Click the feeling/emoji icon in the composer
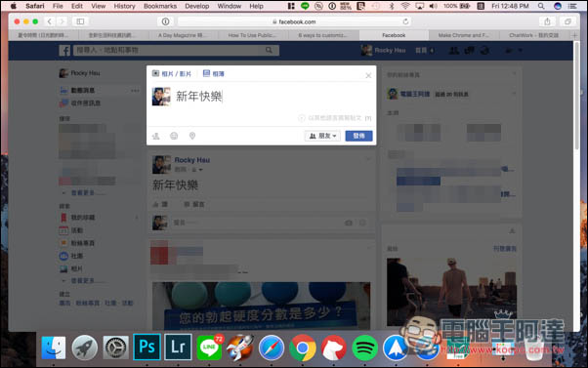Image resolution: width=588 pixels, height=368 pixels. click(x=174, y=136)
